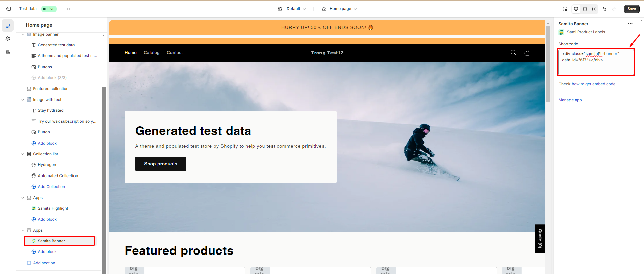Open the Home page template dropdown
Viewport: 644px width, 274px height.
click(x=339, y=9)
